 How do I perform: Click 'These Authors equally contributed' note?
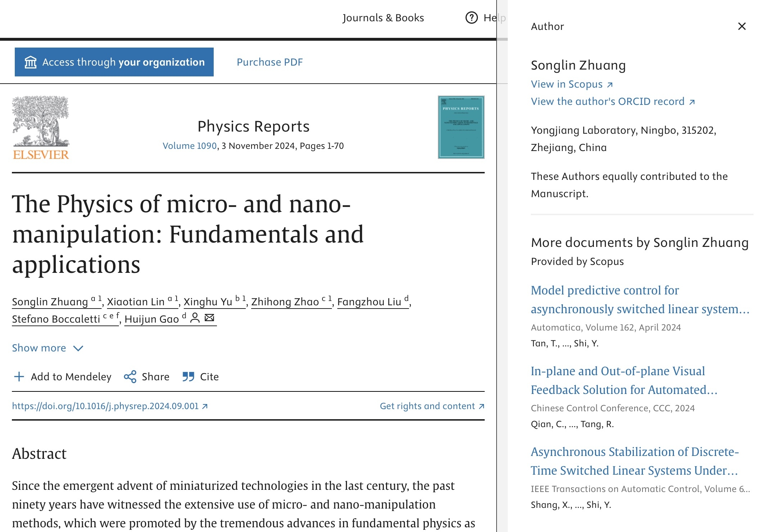pyautogui.click(x=629, y=185)
